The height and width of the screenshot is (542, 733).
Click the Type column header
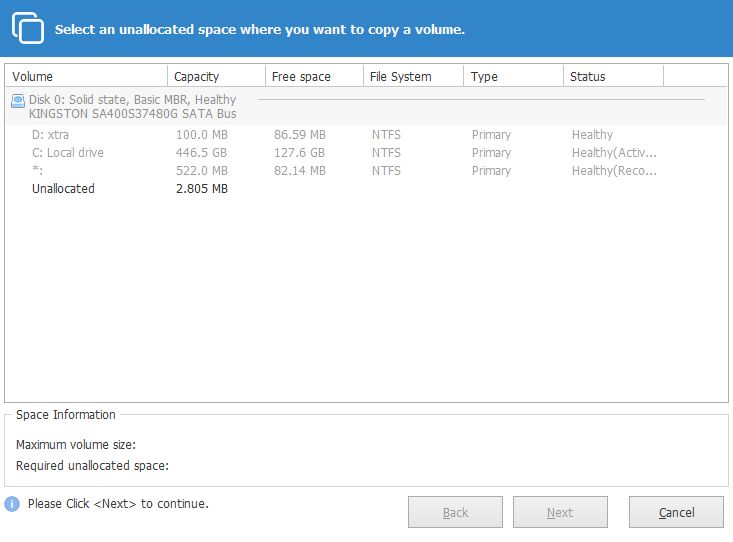[x=513, y=76]
